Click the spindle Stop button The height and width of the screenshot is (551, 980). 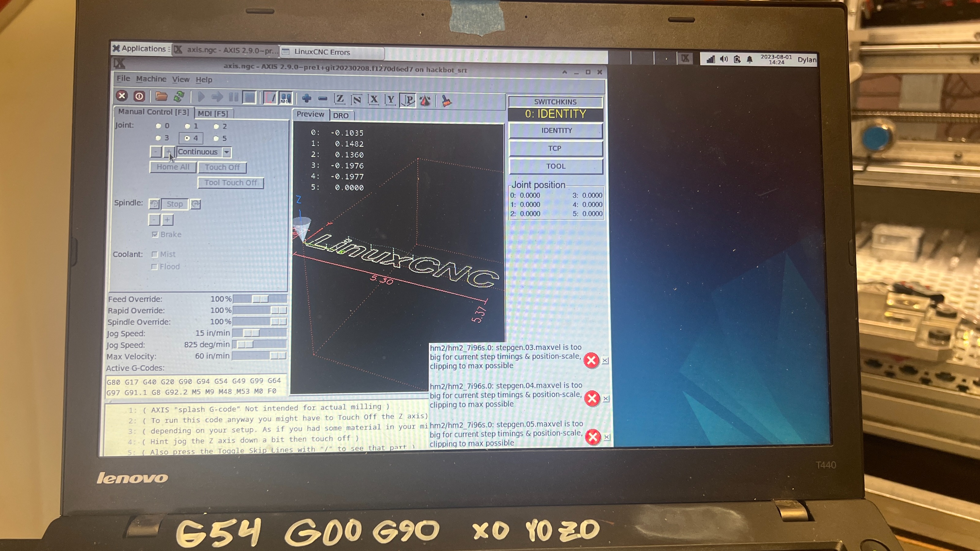point(175,204)
